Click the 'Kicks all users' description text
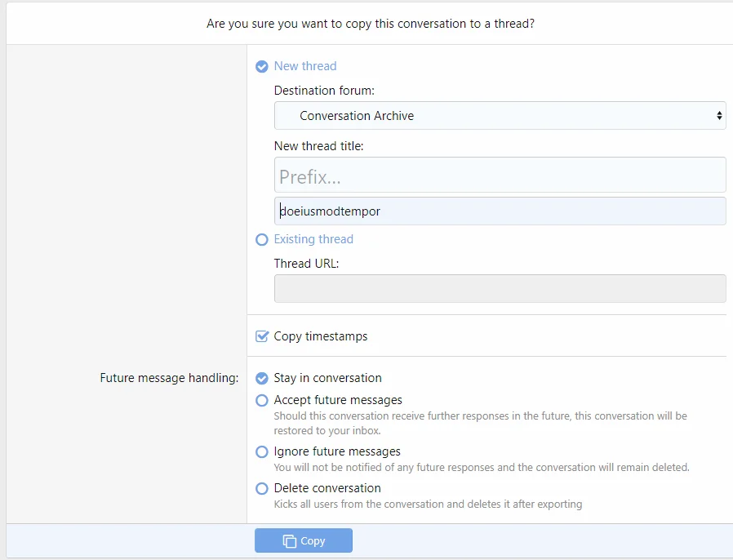 (x=428, y=504)
